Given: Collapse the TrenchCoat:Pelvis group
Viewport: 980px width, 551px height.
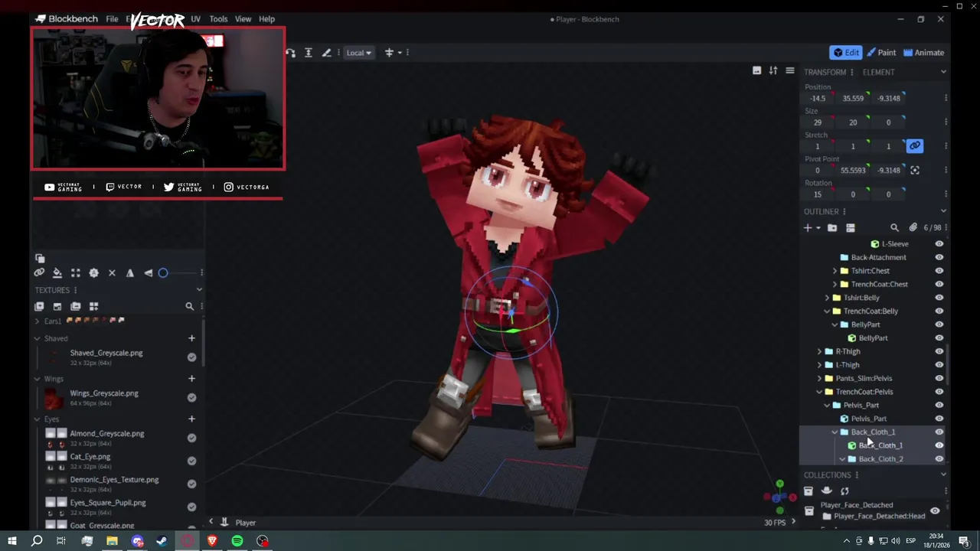Looking at the screenshot, I should pos(819,392).
